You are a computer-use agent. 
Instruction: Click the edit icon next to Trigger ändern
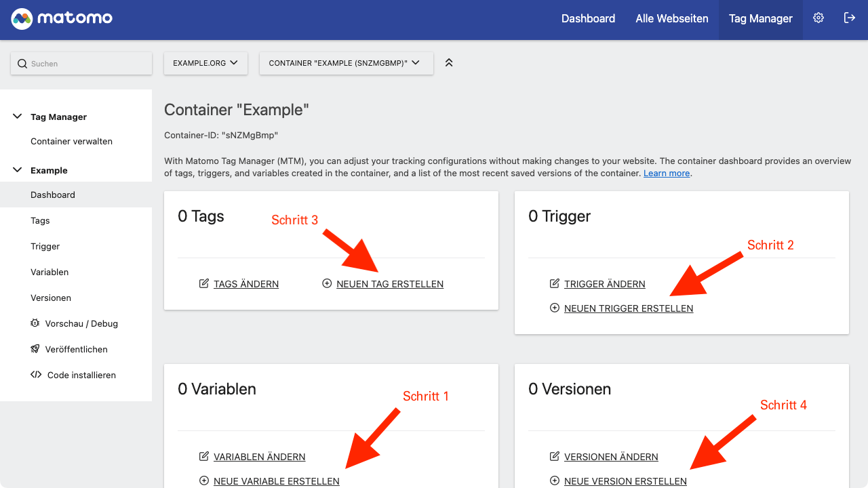[555, 283]
